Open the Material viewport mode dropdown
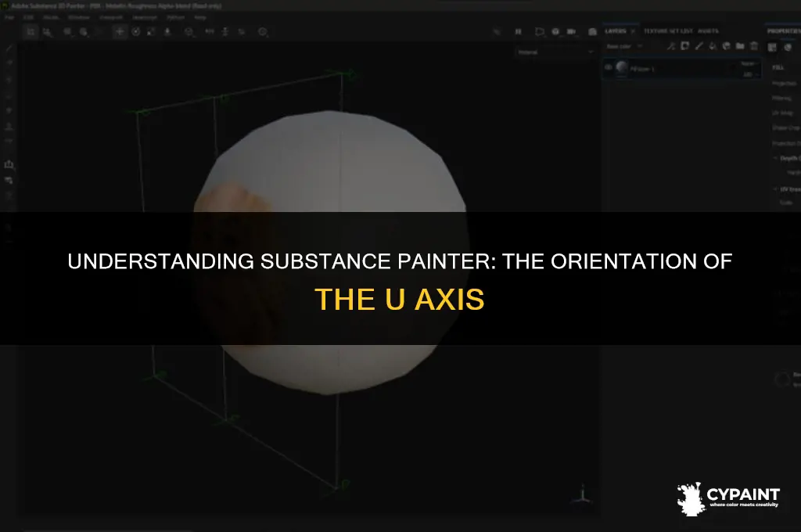 pos(555,52)
